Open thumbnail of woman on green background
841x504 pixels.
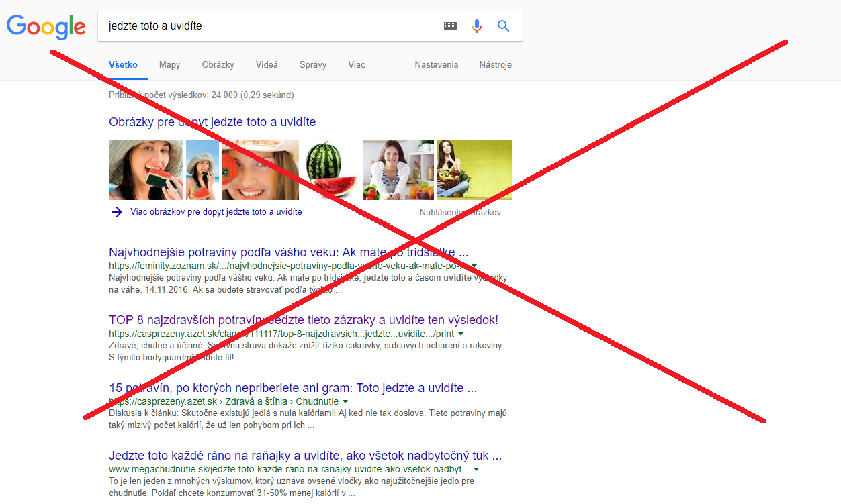[474, 170]
